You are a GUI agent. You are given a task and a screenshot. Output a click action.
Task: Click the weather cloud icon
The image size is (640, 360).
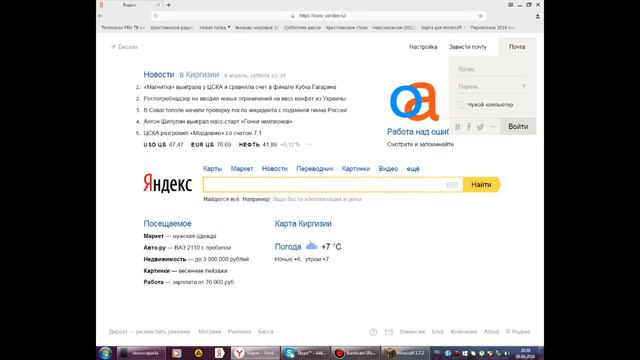[x=311, y=246]
